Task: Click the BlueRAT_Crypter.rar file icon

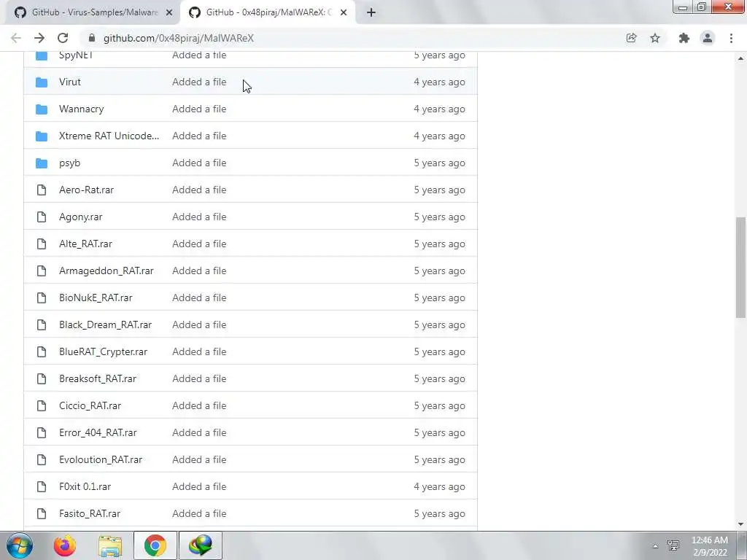Action: coord(42,352)
